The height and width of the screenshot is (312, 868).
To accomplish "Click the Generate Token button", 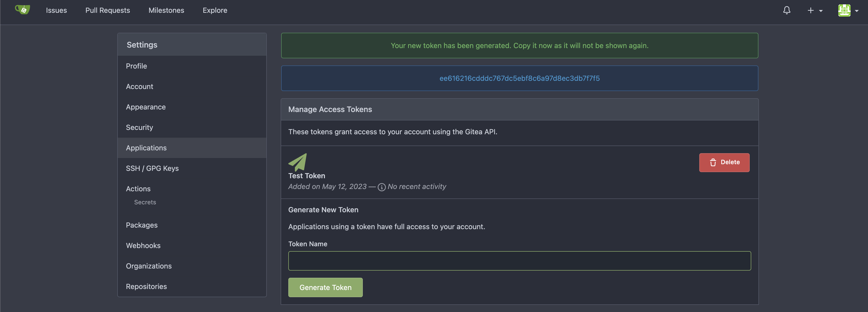I will pyautogui.click(x=325, y=287).
